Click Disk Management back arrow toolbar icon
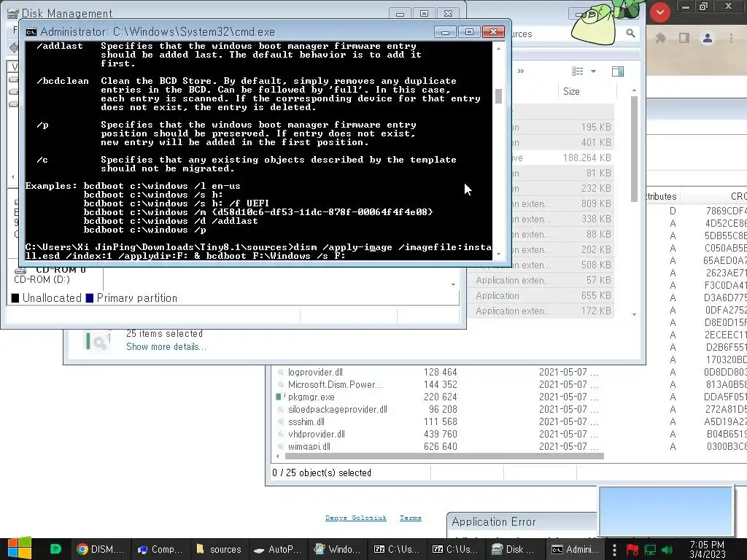Image resolution: width=747 pixels, height=560 pixels. (x=13, y=47)
